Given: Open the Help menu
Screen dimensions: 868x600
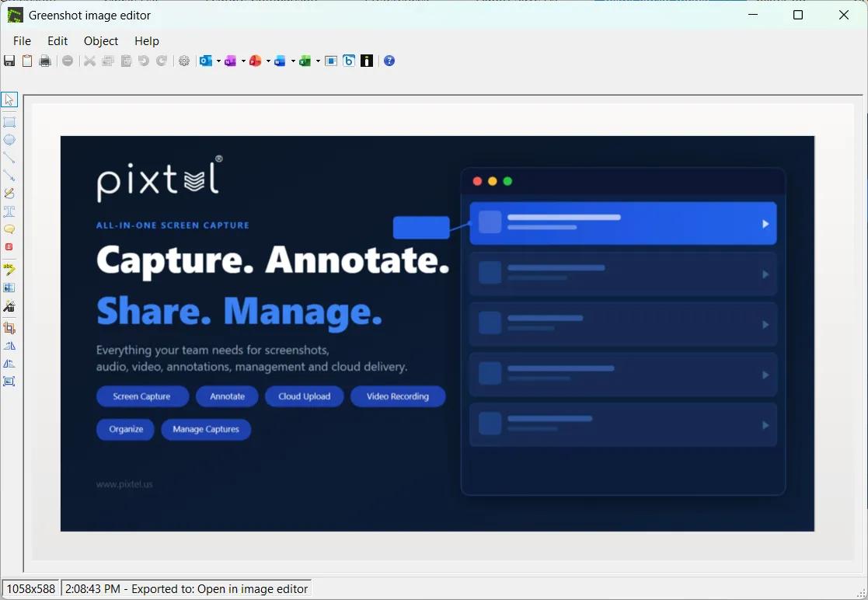Looking at the screenshot, I should point(147,41).
